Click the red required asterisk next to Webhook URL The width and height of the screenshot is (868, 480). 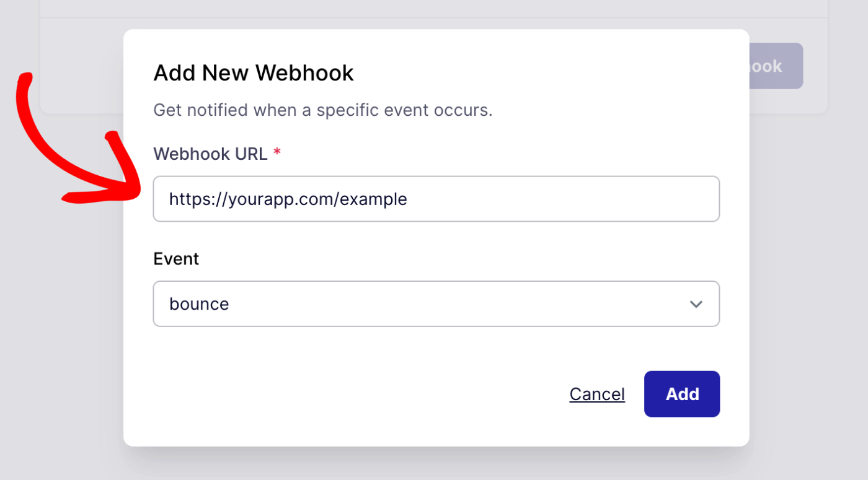276,153
